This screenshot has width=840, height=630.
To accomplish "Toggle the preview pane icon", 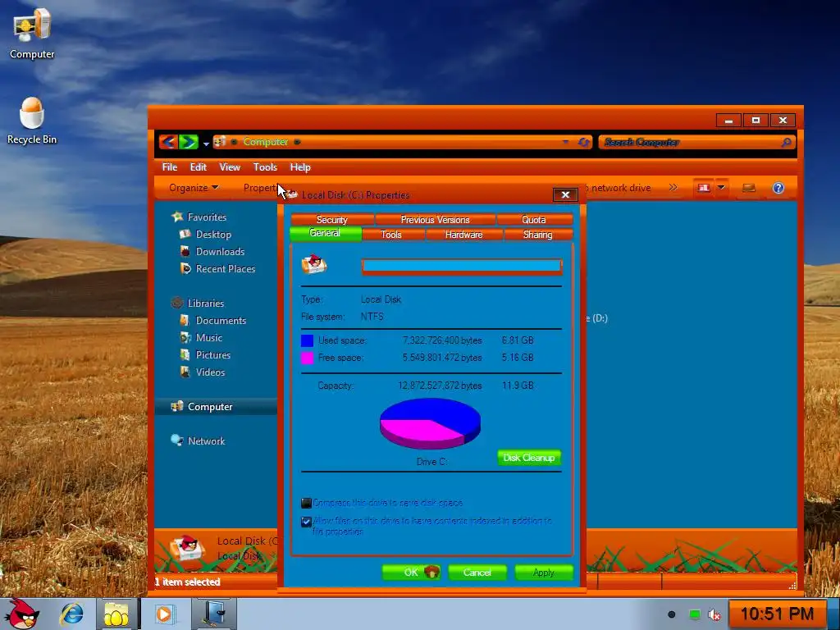I will point(748,188).
